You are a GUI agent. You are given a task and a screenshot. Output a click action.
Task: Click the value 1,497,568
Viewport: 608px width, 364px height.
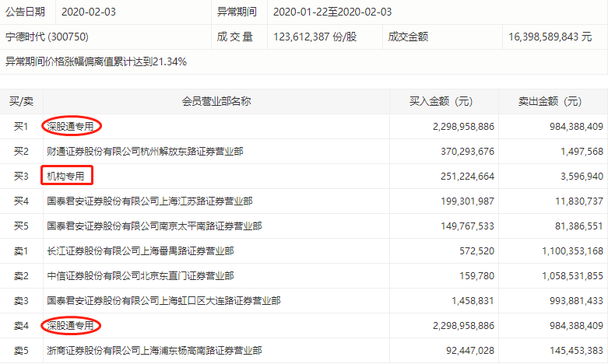tap(582, 152)
